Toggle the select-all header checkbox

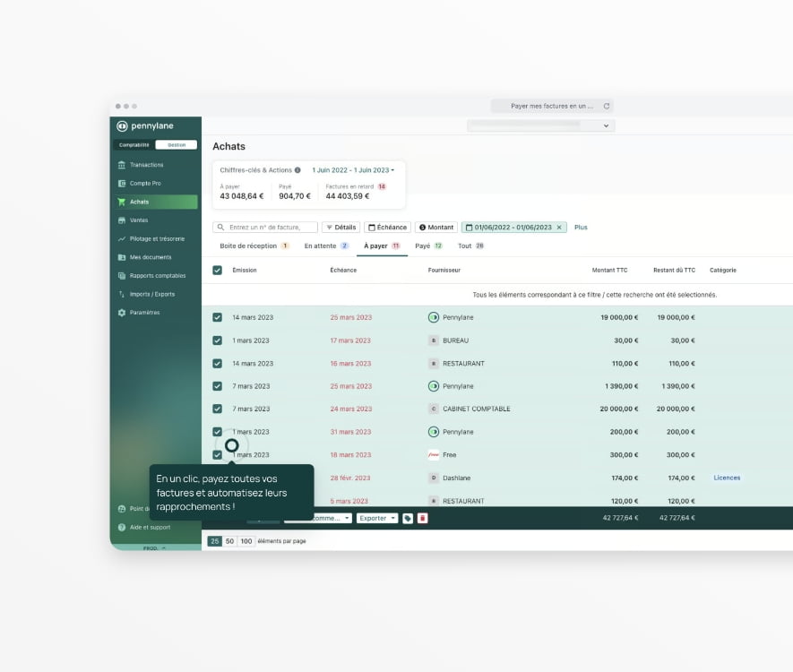[218, 271]
